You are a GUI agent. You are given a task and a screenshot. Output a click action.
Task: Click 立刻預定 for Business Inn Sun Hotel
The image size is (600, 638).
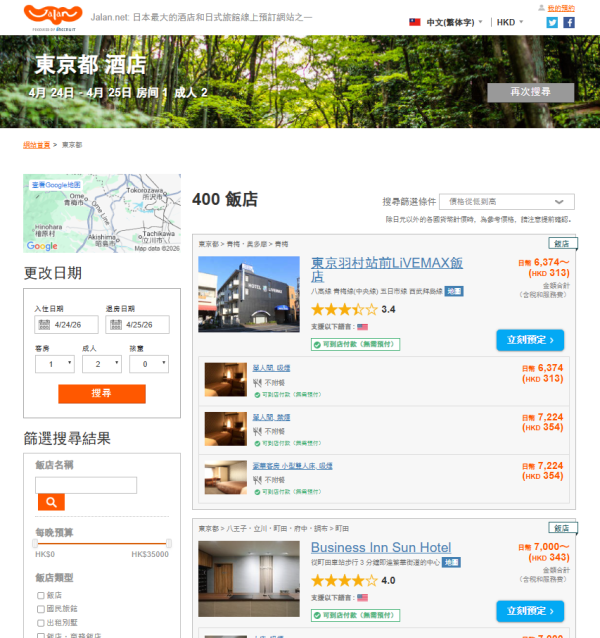(x=530, y=611)
